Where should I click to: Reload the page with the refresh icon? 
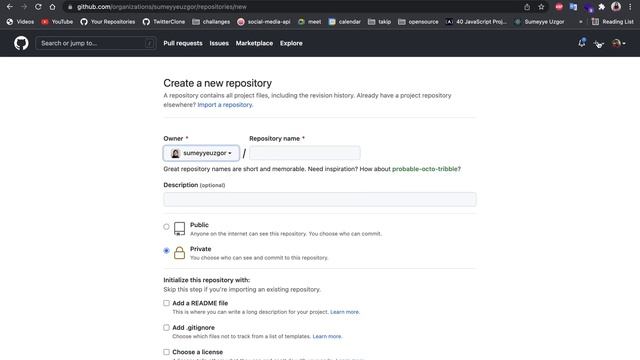coord(38,7)
